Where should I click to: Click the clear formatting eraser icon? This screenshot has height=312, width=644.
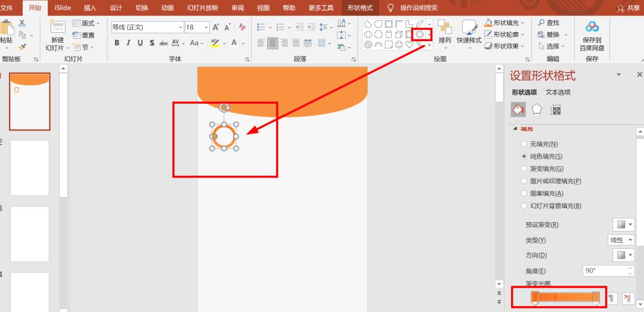coord(242,27)
